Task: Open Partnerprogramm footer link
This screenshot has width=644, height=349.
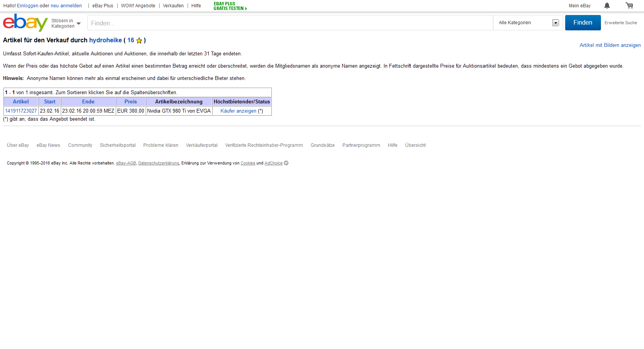Action: tap(361, 145)
